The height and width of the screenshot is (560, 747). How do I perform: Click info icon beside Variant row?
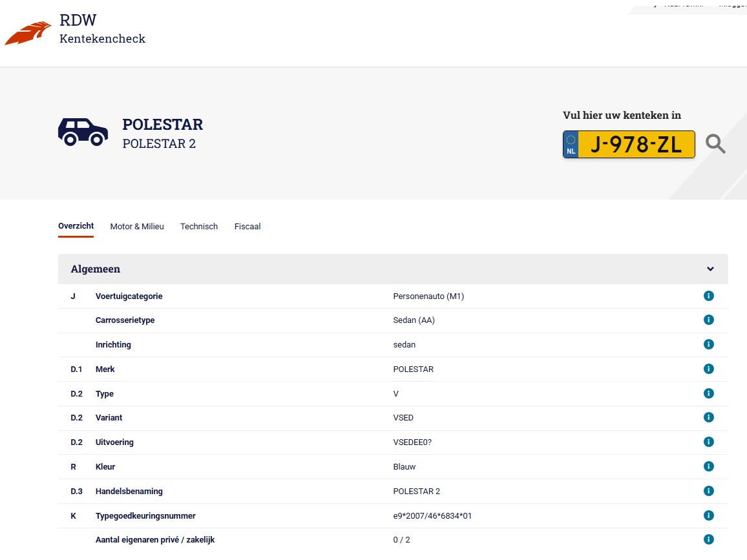pos(708,418)
